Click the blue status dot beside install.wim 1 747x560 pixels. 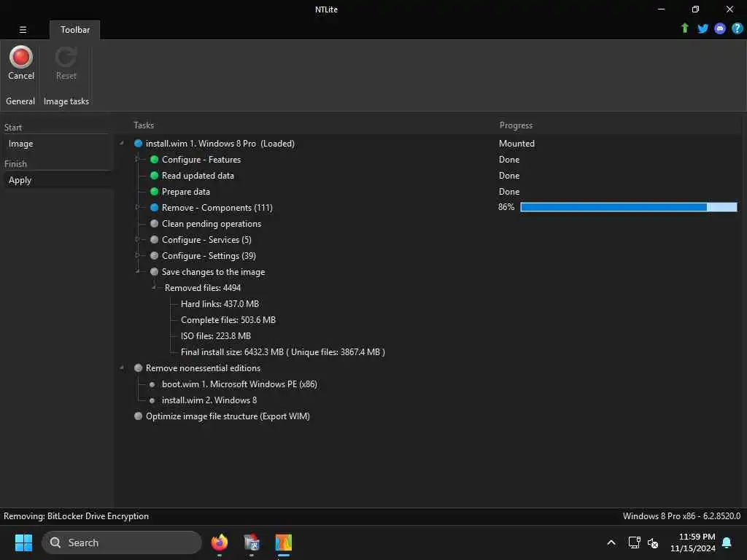point(138,144)
